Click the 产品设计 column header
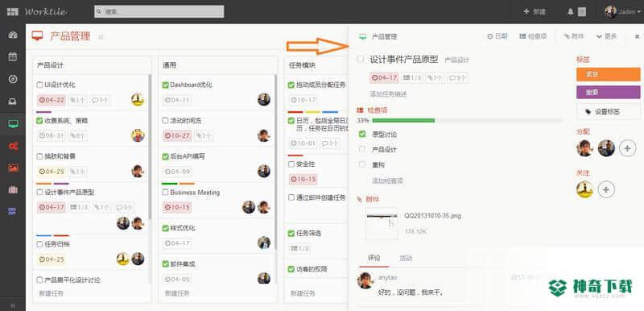 click(x=51, y=65)
